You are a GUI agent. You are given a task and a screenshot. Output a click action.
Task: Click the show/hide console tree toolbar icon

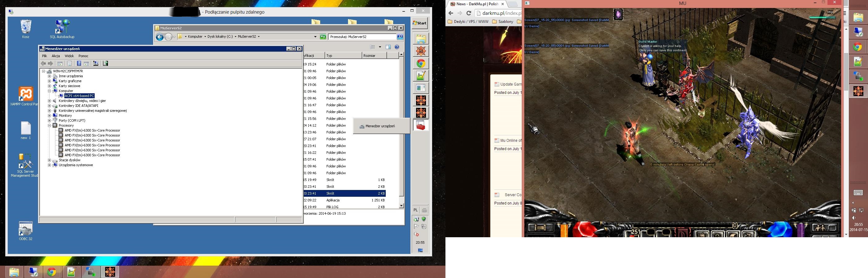[x=60, y=64]
